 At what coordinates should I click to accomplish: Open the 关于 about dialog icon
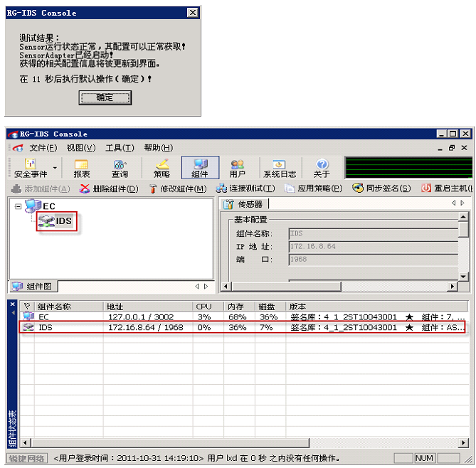(322, 168)
